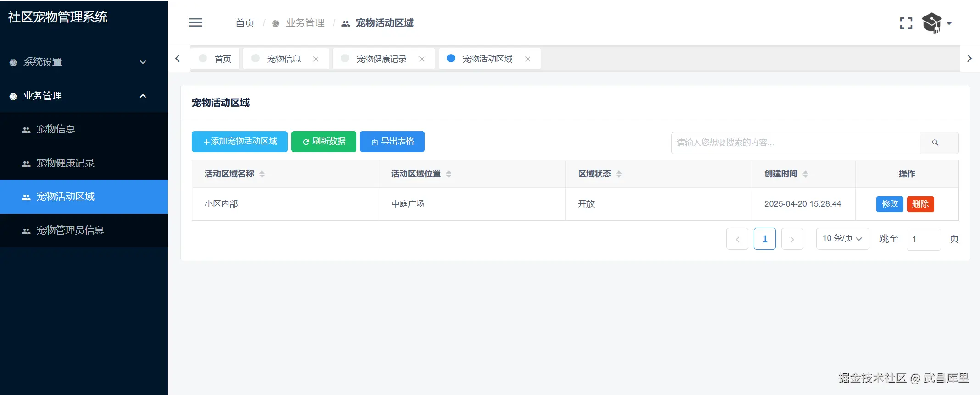Click the 操作 column header

click(907, 174)
